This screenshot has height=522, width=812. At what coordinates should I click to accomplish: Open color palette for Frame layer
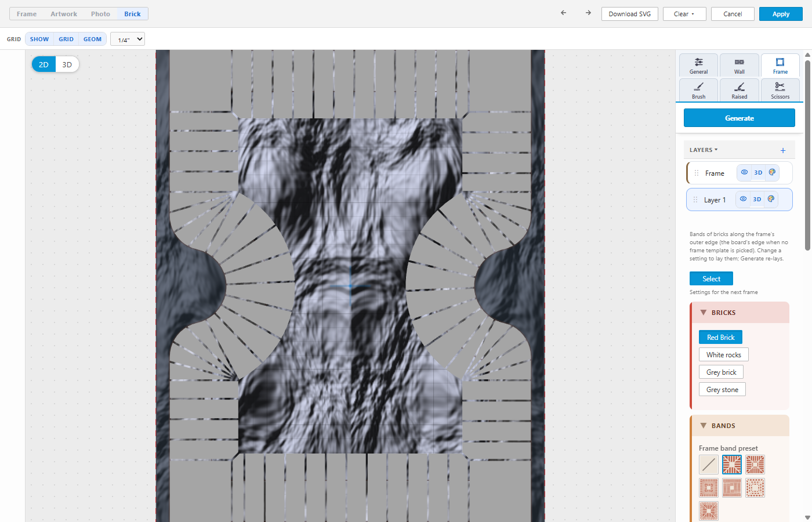pyautogui.click(x=772, y=172)
